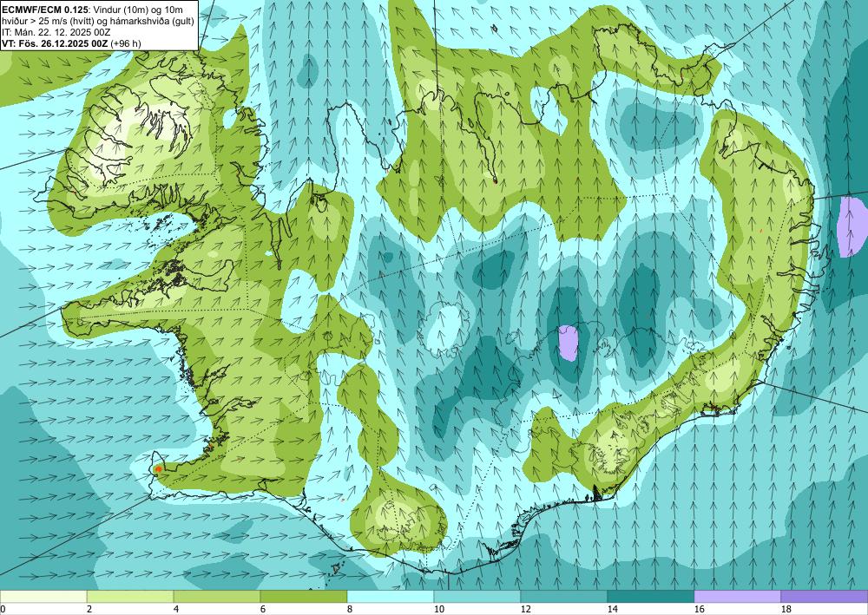Click the legend label '12'
This screenshot has width=868, height=615.
(525, 609)
